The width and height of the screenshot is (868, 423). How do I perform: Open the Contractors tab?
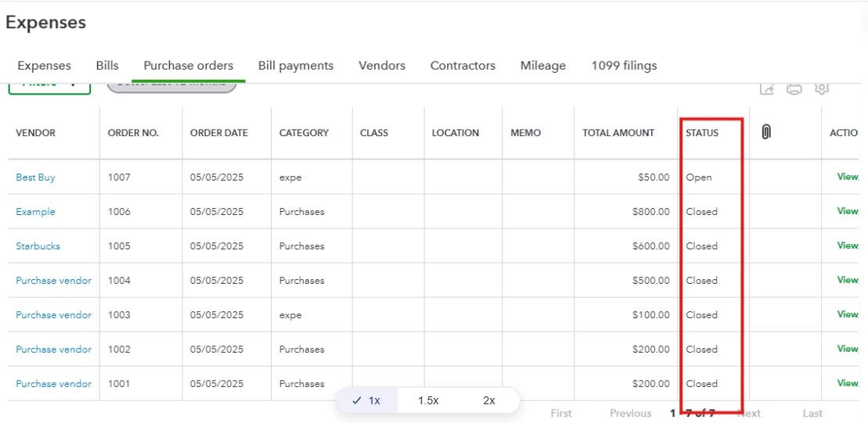pyautogui.click(x=463, y=66)
